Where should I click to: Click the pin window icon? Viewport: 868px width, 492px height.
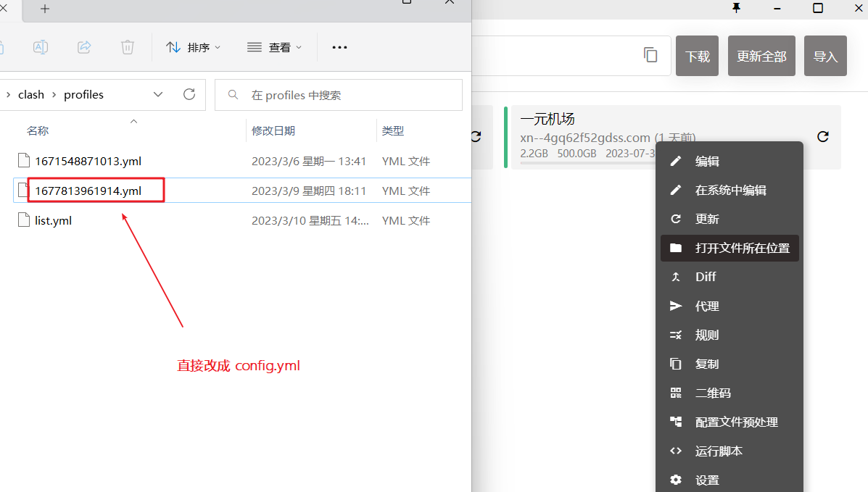[737, 8]
